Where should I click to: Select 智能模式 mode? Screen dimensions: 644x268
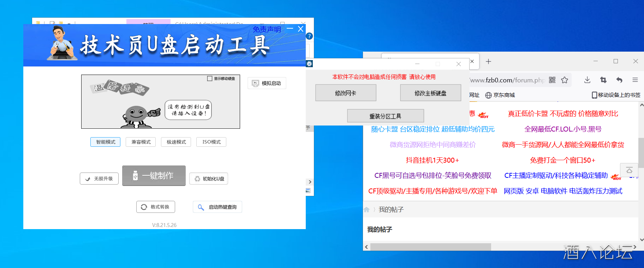point(106,142)
